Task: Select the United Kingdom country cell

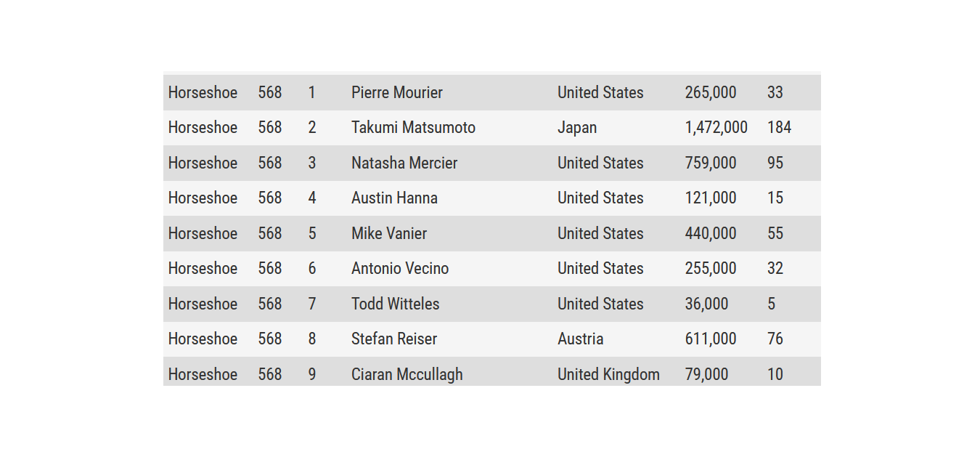Action: pyautogui.click(x=608, y=374)
